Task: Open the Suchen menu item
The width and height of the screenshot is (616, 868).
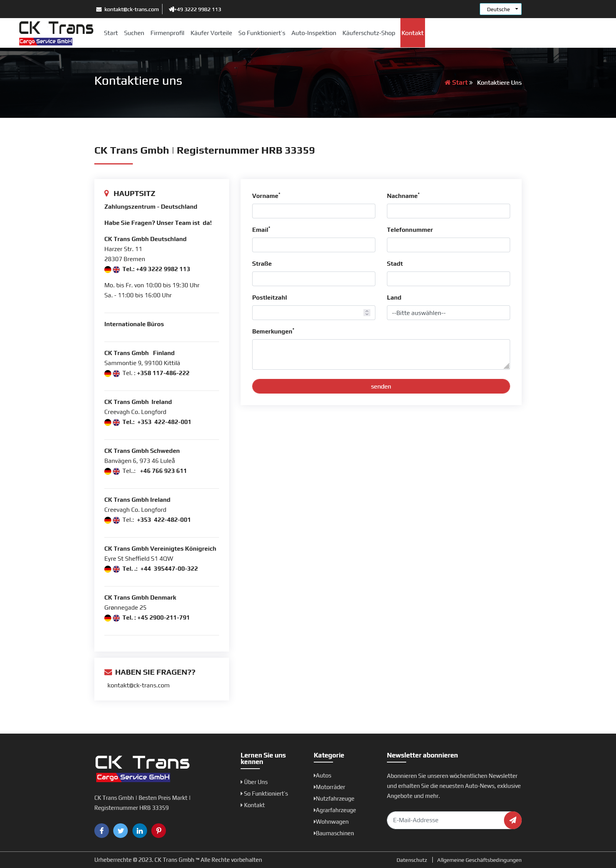Action: (134, 33)
